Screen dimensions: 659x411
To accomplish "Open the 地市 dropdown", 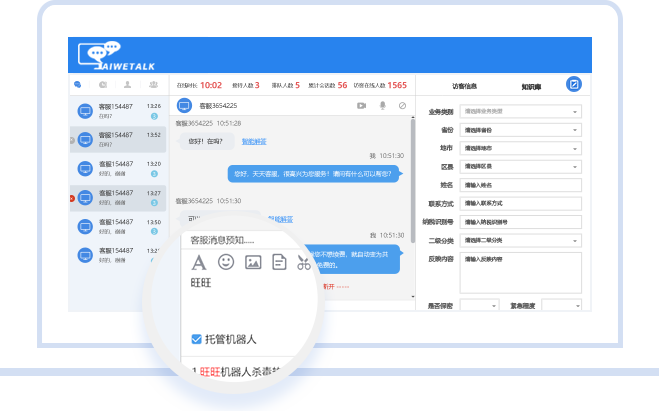I will pos(520,148).
